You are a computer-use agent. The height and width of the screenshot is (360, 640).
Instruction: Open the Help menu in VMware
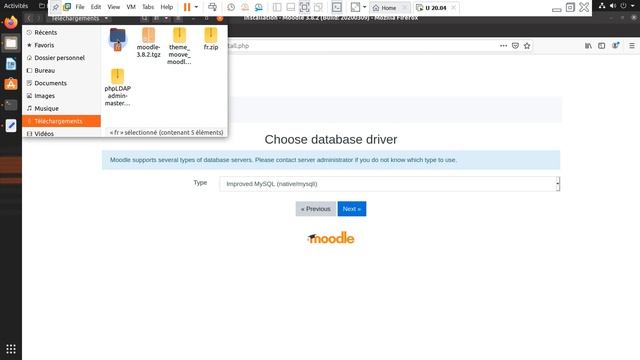pos(167,7)
